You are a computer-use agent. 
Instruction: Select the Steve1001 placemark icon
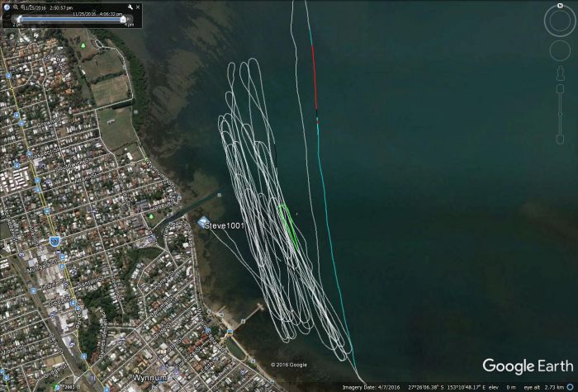(x=204, y=221)
